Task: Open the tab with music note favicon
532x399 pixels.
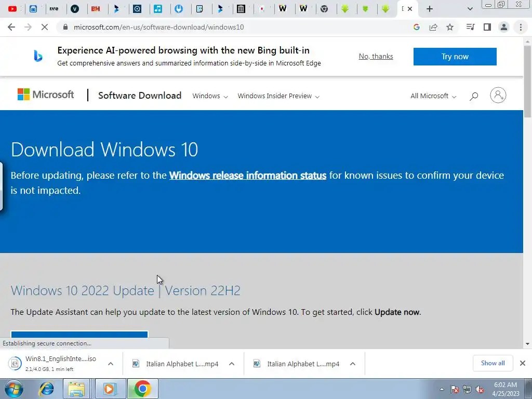Action: [x=158, y=9]
